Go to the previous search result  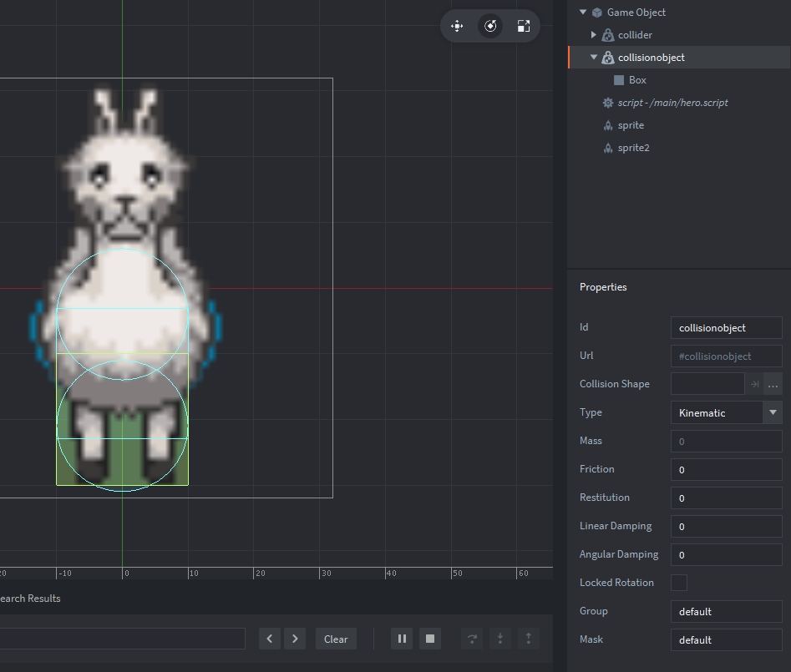coord(270,639)
